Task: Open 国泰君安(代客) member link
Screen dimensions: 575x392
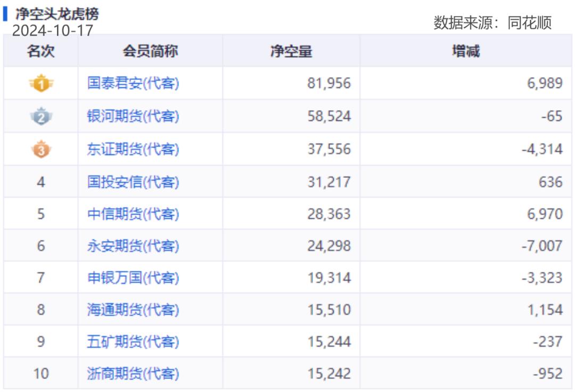Action: coord(133,84)
